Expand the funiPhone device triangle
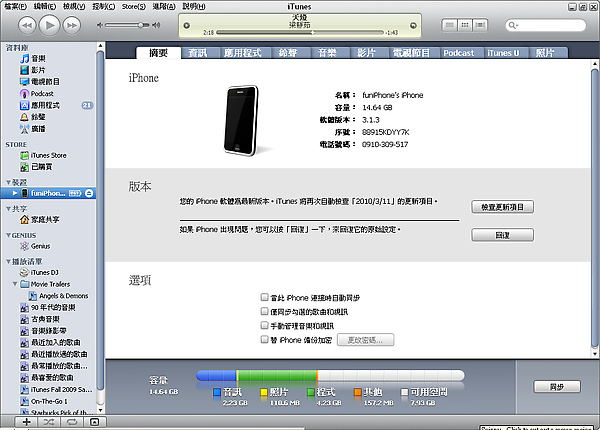Viewport: 600px width, 430px height. [15, 193]
